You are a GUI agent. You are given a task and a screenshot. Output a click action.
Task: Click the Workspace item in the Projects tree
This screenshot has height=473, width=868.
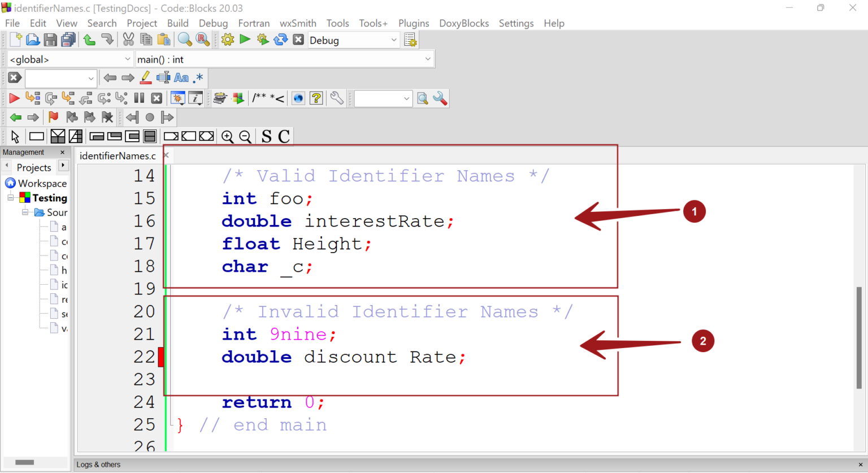(x=41, y=183)
